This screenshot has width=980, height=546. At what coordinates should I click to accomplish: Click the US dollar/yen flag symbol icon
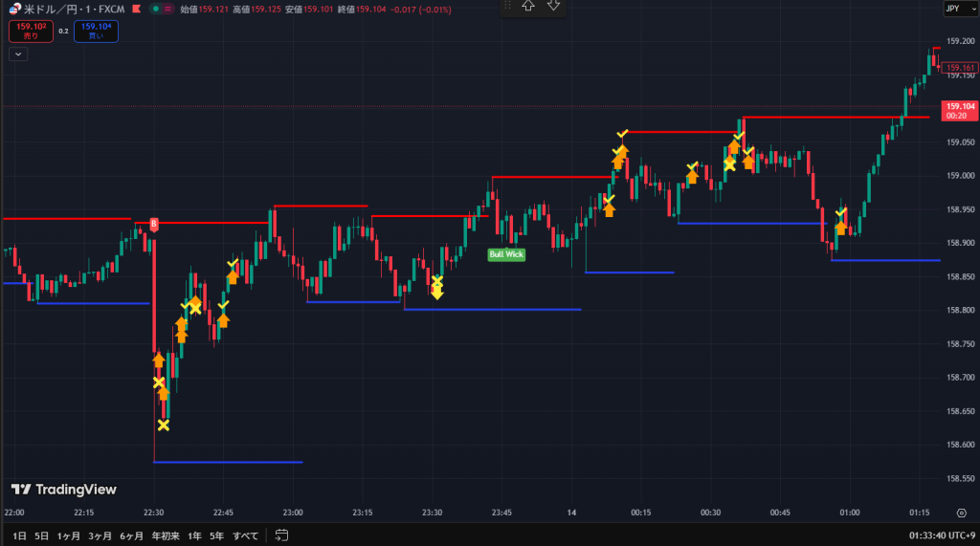click(13, 9)
